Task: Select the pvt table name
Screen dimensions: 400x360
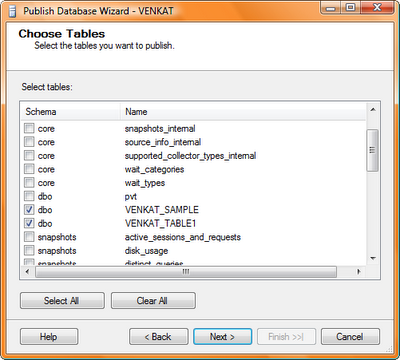Action: pyautogui.click(x=131, y=197)
